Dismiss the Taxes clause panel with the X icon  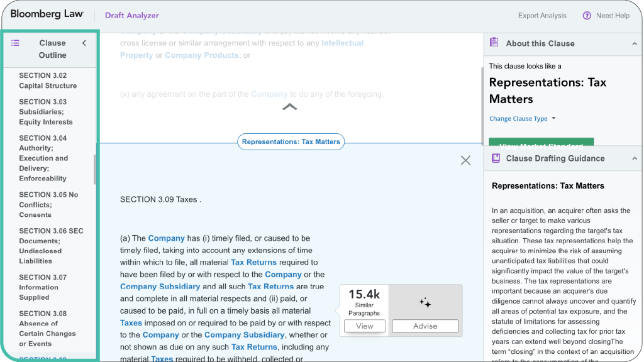(x=465, y=160)
